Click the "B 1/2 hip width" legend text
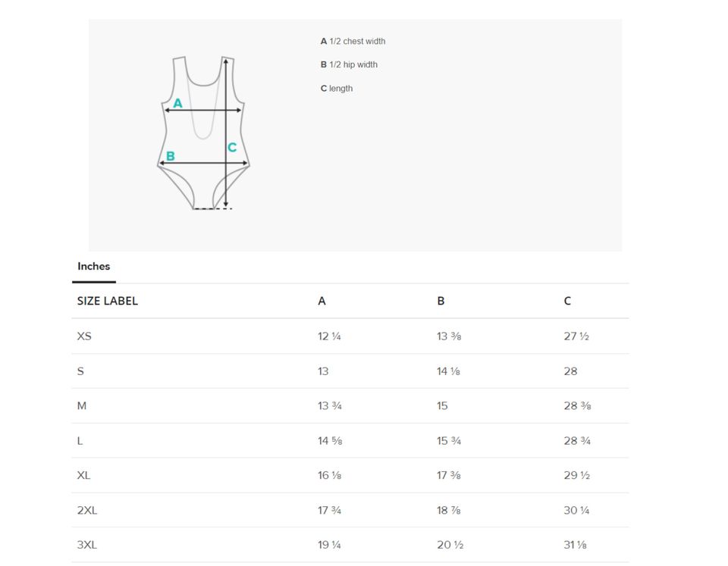The width and height of the screenshot is (728, 566). (x=349, y=65)
